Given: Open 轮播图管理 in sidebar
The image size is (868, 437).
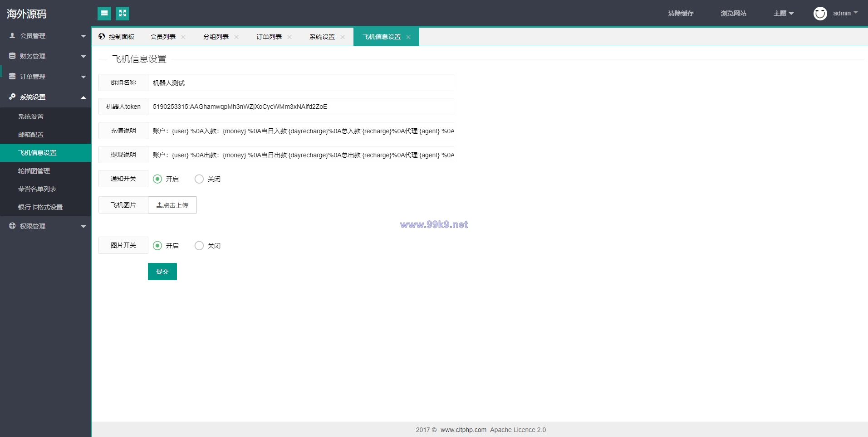Looking at the screenshot, I should [45, 171].
